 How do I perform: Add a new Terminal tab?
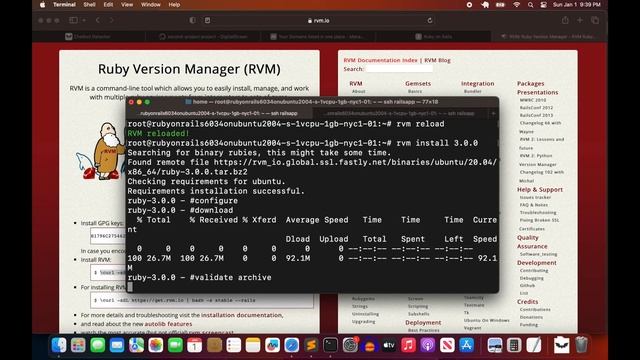tap(493, 113)
